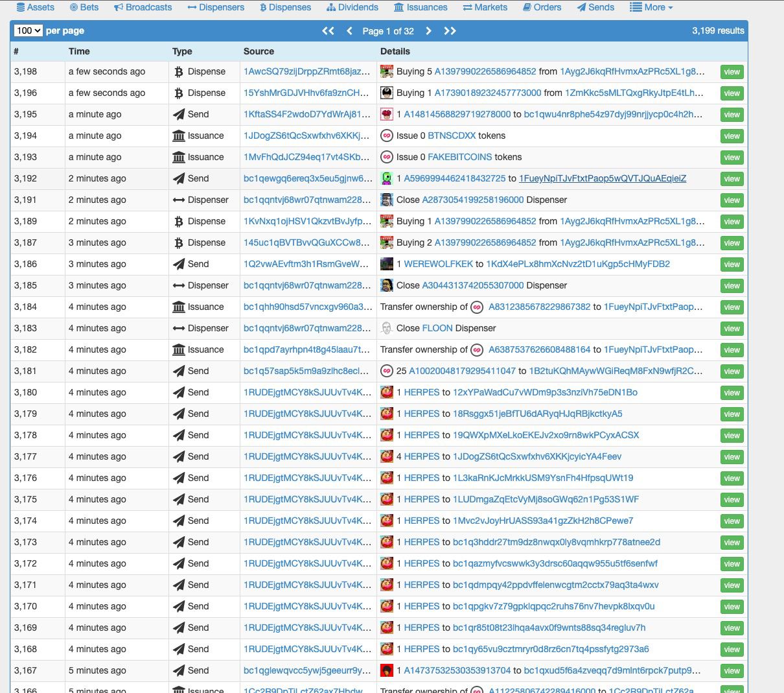Click asset thumbnail in row 3,196 details
The width and height of the screenshot is (784, 693).
[x=387, y=93]
